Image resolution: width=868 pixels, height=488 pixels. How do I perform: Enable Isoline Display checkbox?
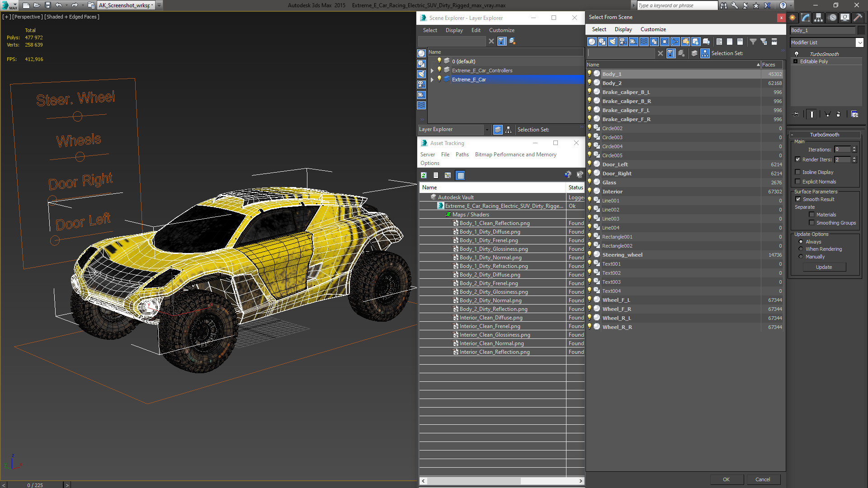tap(798, 172)
